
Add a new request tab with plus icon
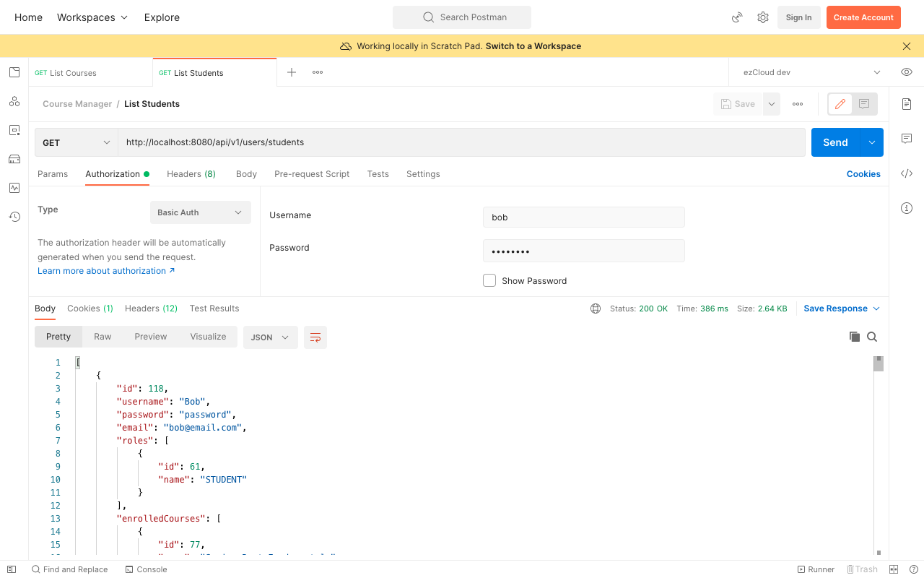click(x=292, y=72)
